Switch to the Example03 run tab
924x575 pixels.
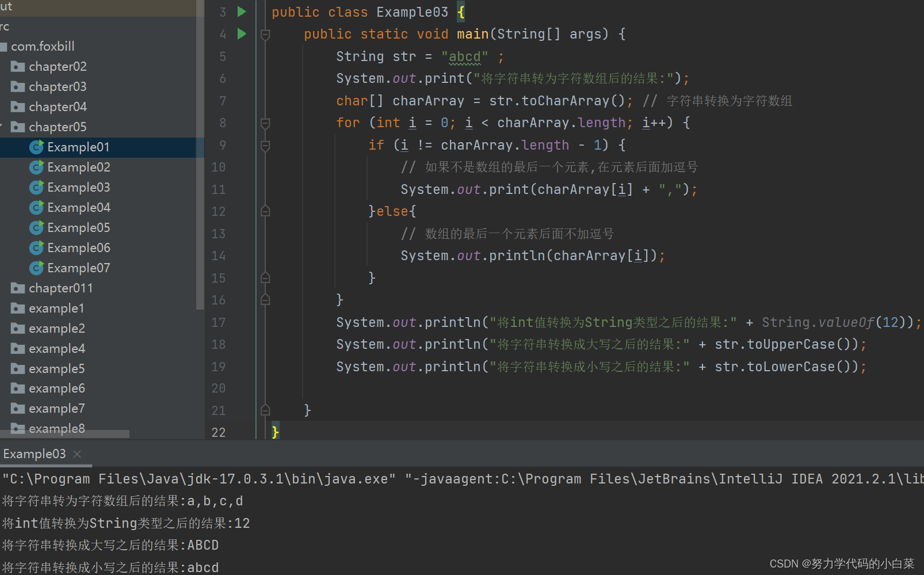34,454
